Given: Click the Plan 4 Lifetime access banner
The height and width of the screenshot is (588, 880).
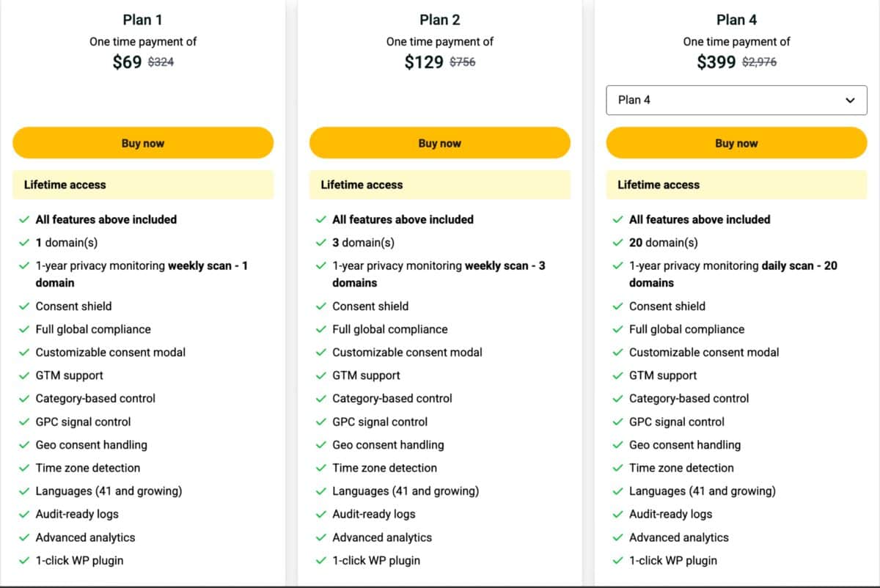Looking at the screenshot, I should [x=736, y=185].
